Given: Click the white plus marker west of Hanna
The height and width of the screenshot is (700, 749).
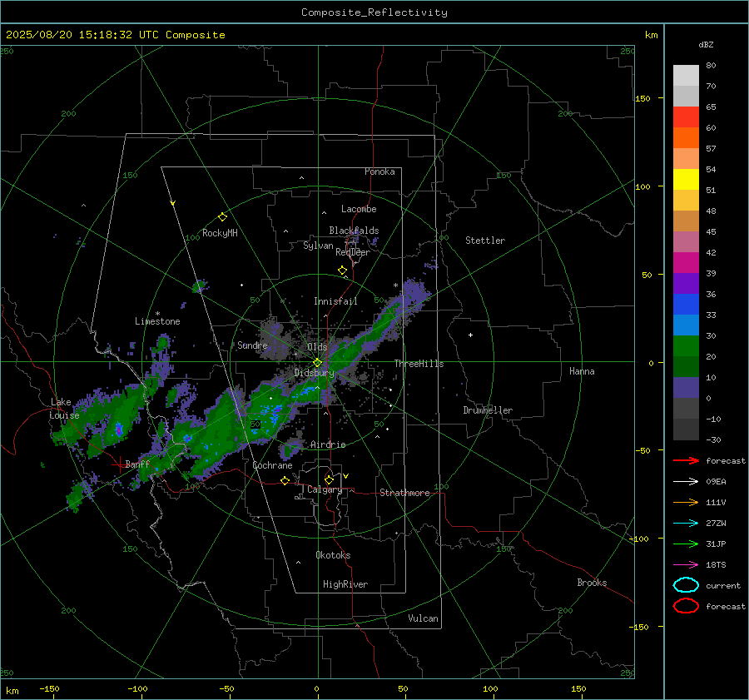Looking at the screenshot, I should (470, 335).
